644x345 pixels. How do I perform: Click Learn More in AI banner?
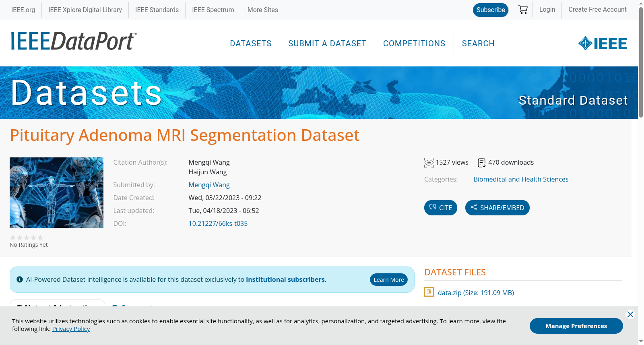[x=389, y=279]
